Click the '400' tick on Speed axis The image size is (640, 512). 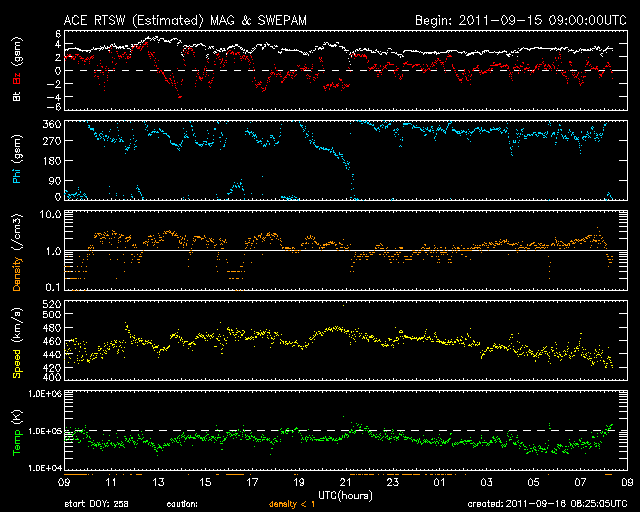coord(52,376)
